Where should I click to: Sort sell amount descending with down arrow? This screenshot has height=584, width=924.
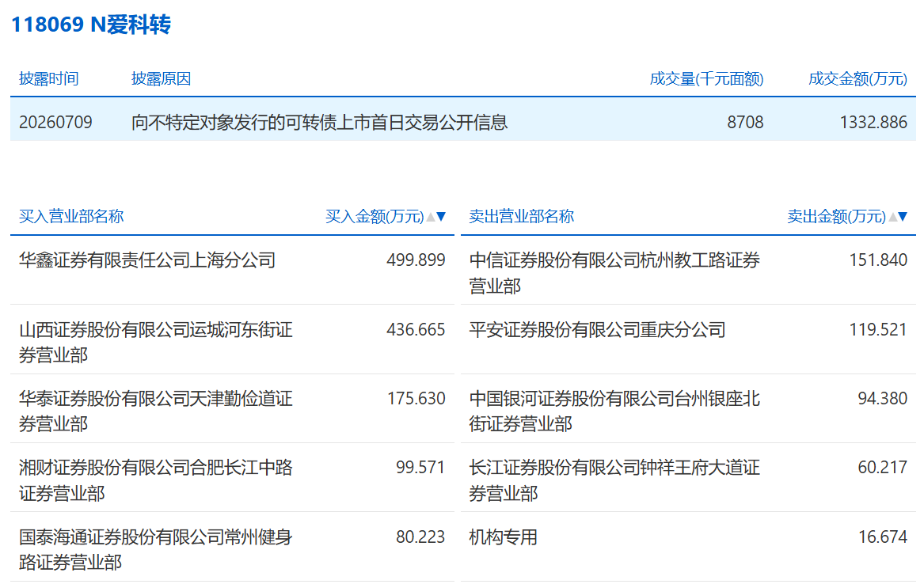click(x=903, y=217)
